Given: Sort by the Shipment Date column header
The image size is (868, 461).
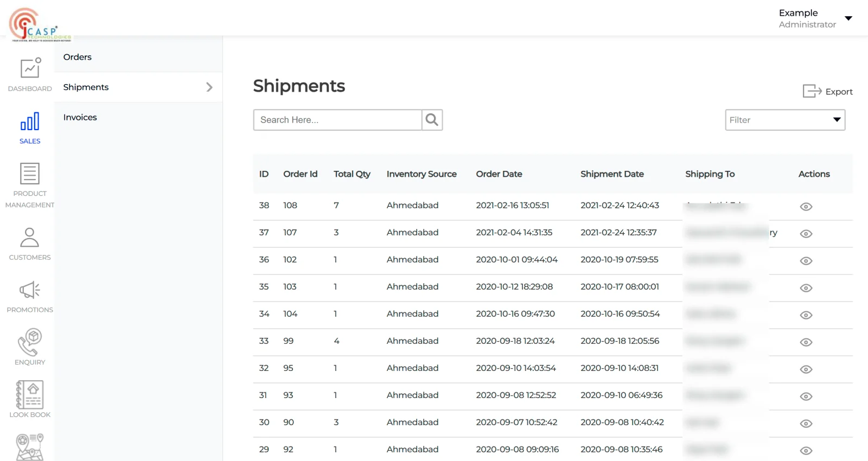Looking at the screenshot, I should [612, 174].
